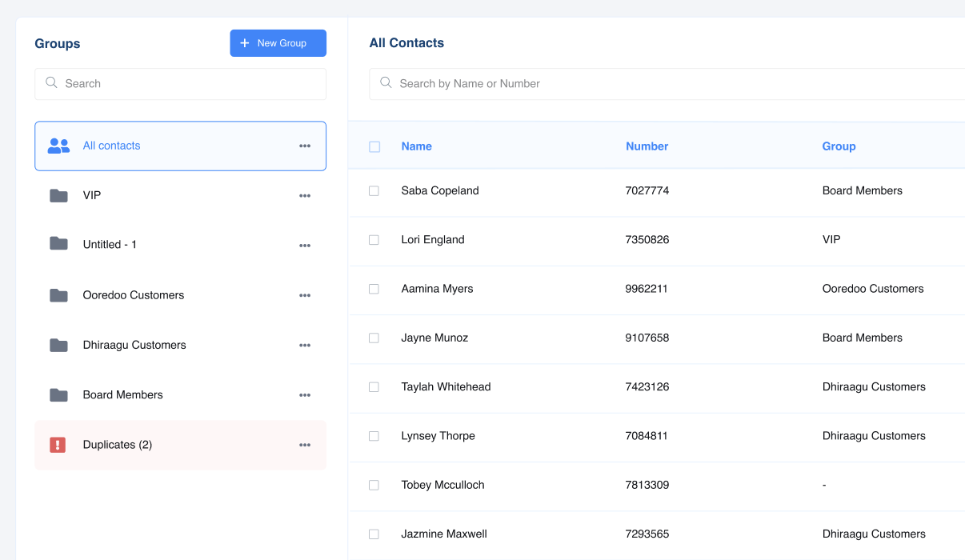The width and height of the screenshot is (965, 560).
Task: Click the VIP group folder icon
Action: (58, 195)
